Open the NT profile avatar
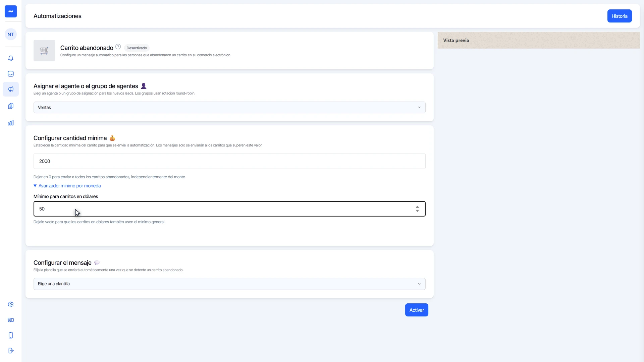This screenshot has width=644, height=362. click(11, 35)
